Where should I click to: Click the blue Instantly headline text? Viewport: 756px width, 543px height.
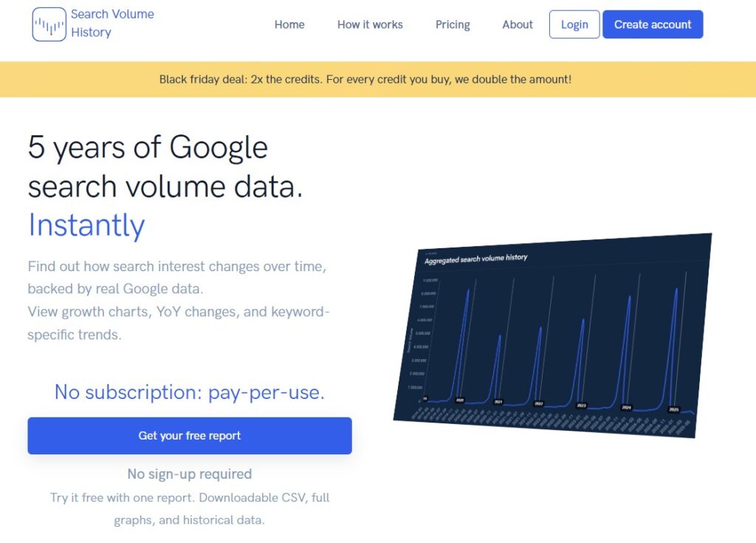pos(86,225)
